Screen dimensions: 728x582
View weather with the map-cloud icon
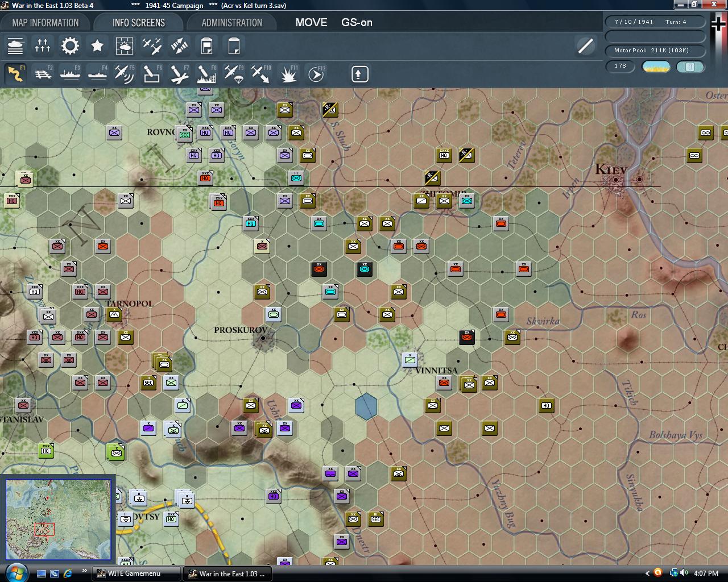tap(125, 45)
